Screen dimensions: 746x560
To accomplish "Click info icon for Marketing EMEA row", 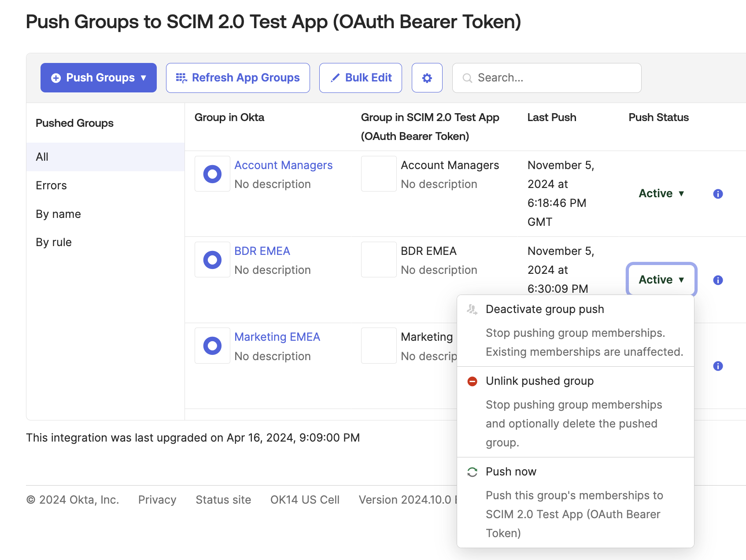I will (718, 366).
